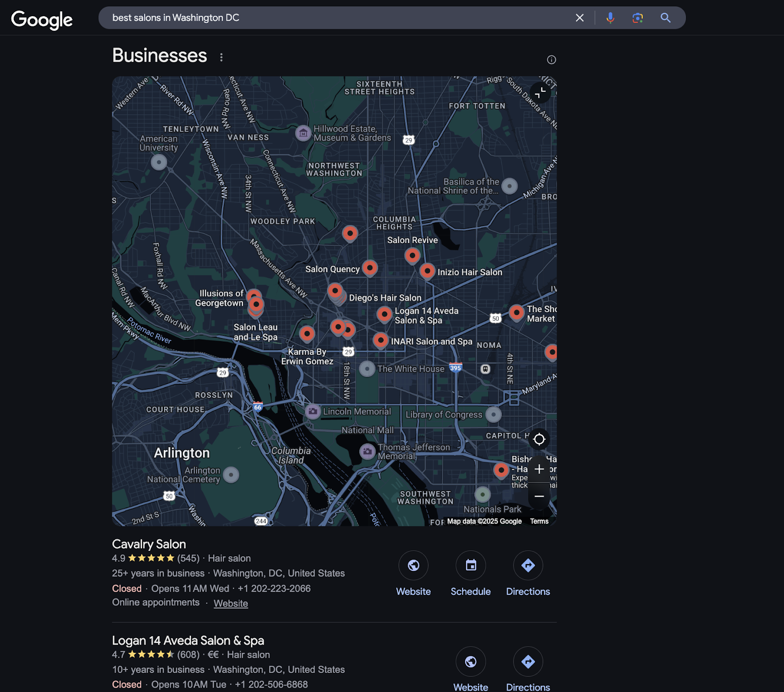Go to Google homepage via logo
The image size is (784, 692).
point(42,20)
